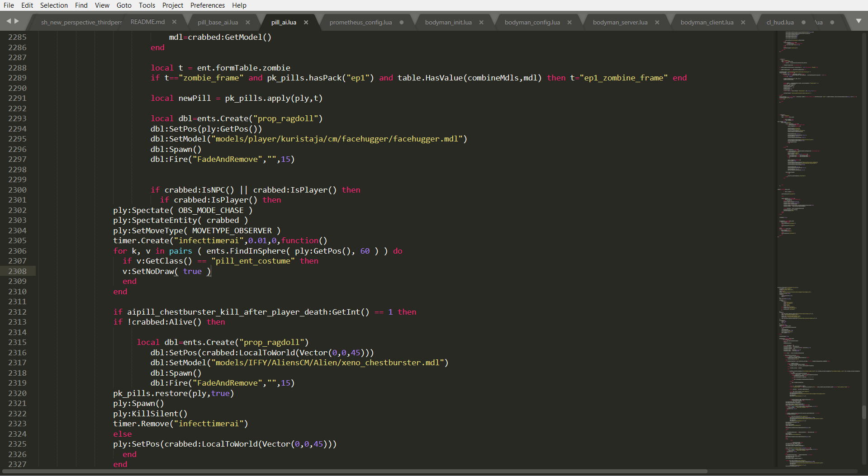Place cursor on "ep1_zombine_frame" string

(623, 78)
